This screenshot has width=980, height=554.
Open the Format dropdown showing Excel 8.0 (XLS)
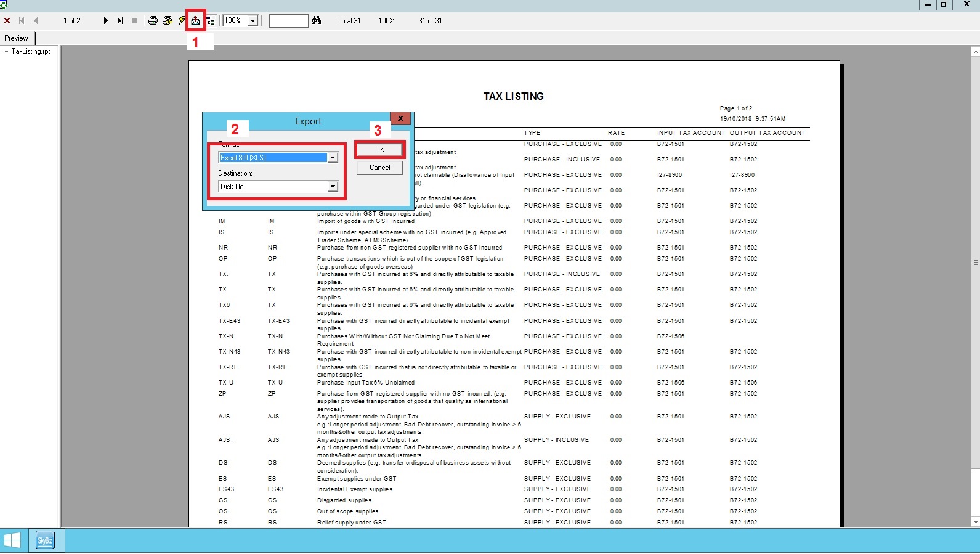tap(333, 158)
